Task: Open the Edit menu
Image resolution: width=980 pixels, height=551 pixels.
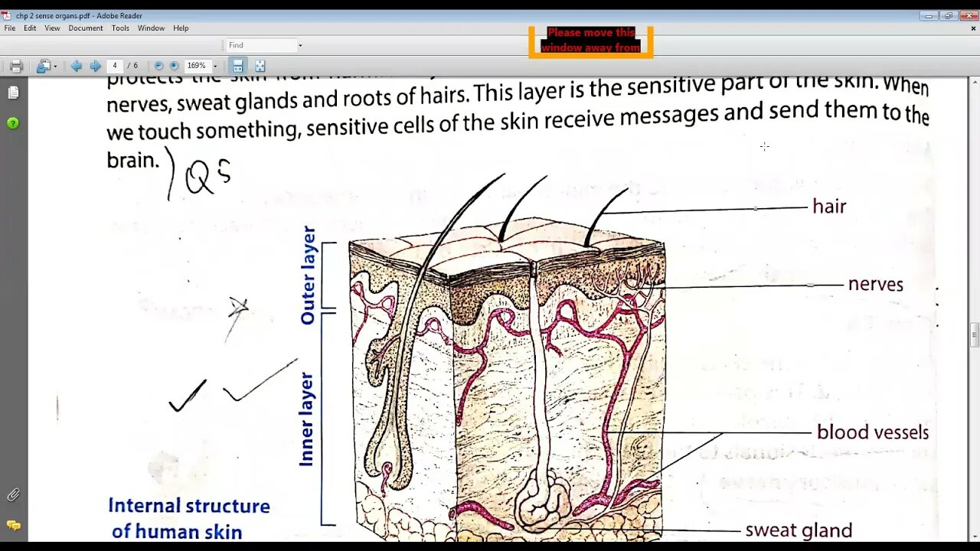Action: click(30, 28)
